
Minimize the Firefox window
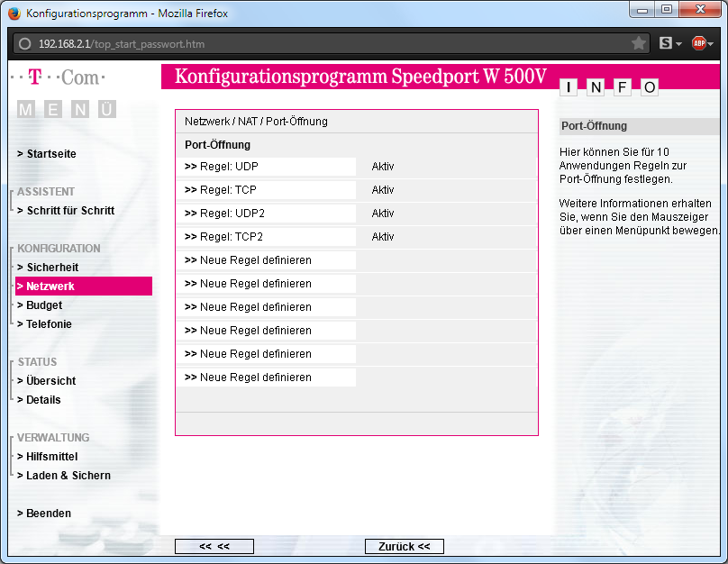642,10
